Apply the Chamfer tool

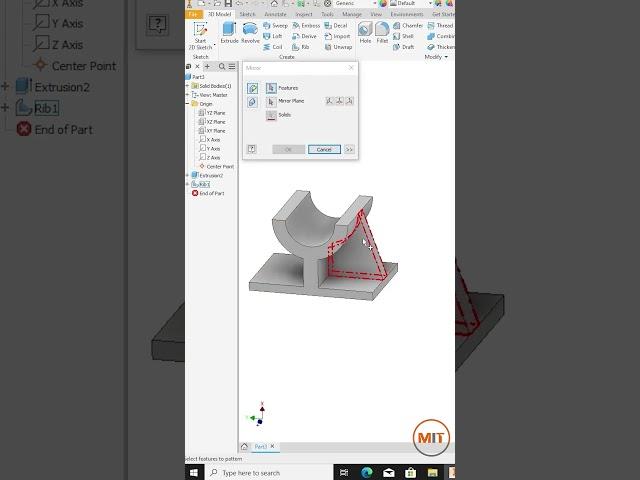(408, 25)
